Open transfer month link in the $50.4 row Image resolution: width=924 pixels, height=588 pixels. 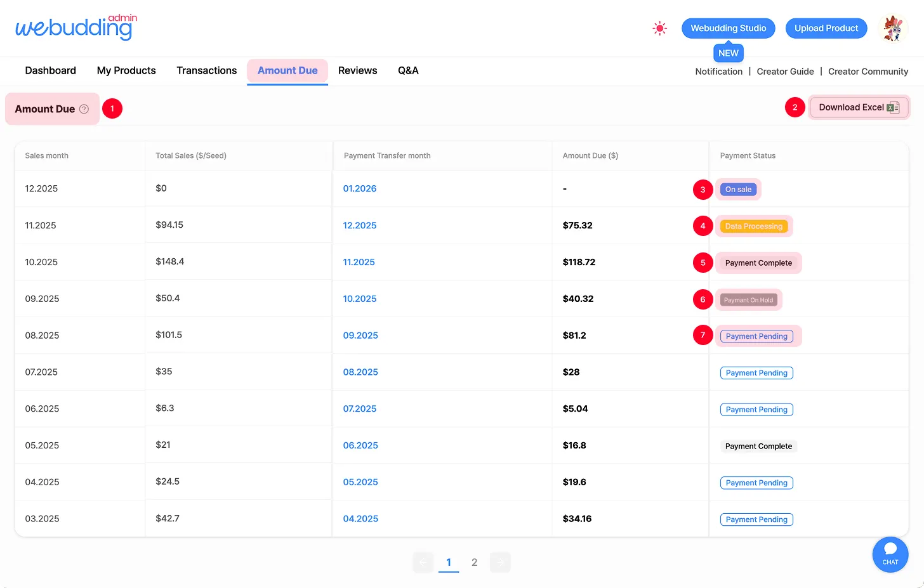click(x=360, y=299)
